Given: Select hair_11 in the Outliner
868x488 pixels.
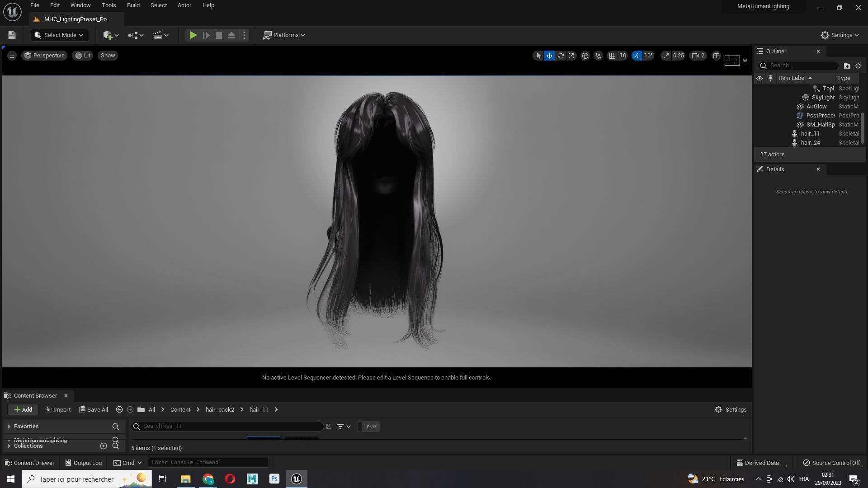Looking at the screenshot, I should pyautogui.click(x=810, y=134).
